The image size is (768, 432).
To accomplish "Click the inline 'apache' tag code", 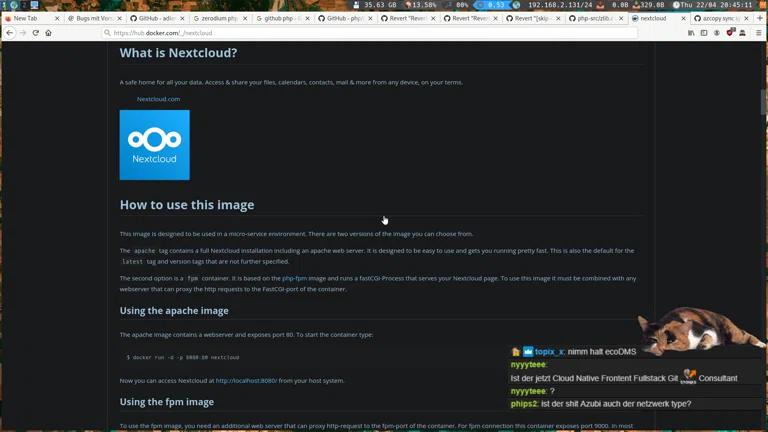I will coord(144,251).
